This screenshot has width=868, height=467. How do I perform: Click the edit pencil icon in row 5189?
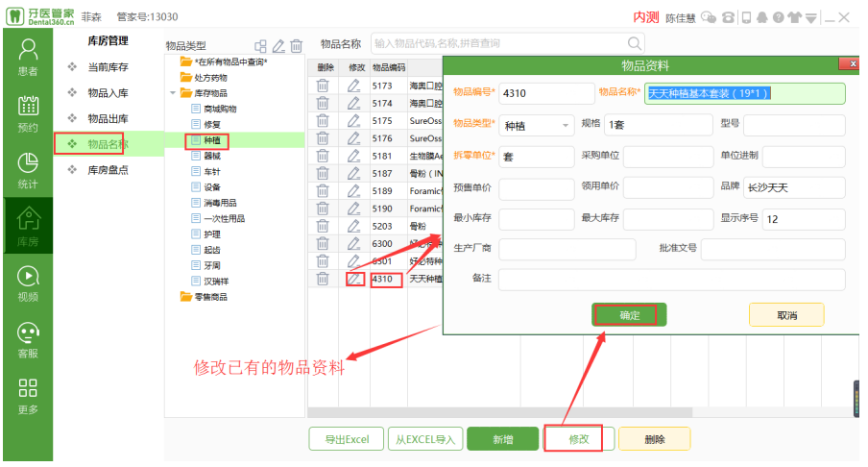(353, 190)
